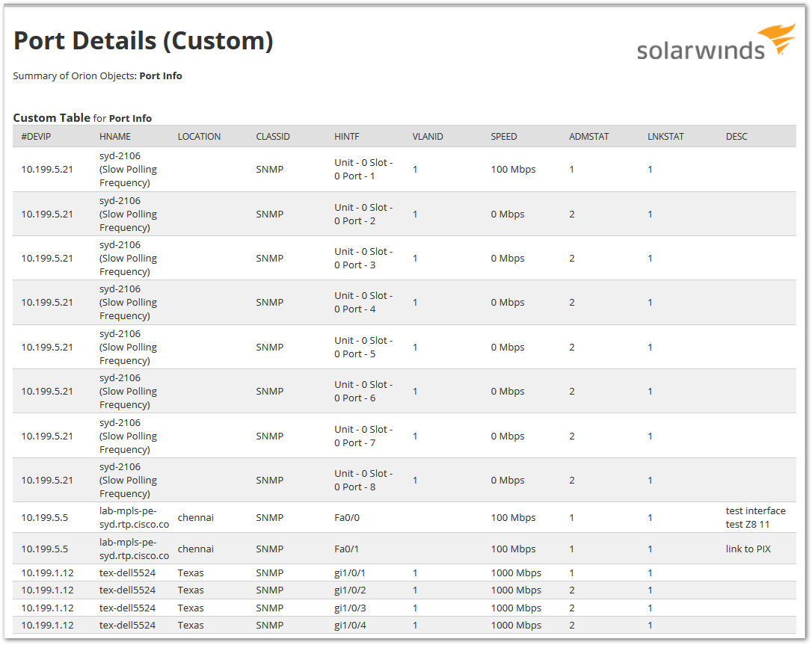Click the 'Unit - 0 Slot - 0 Port - 1' cell
This screenshot has height=645, width=812.
363,170
